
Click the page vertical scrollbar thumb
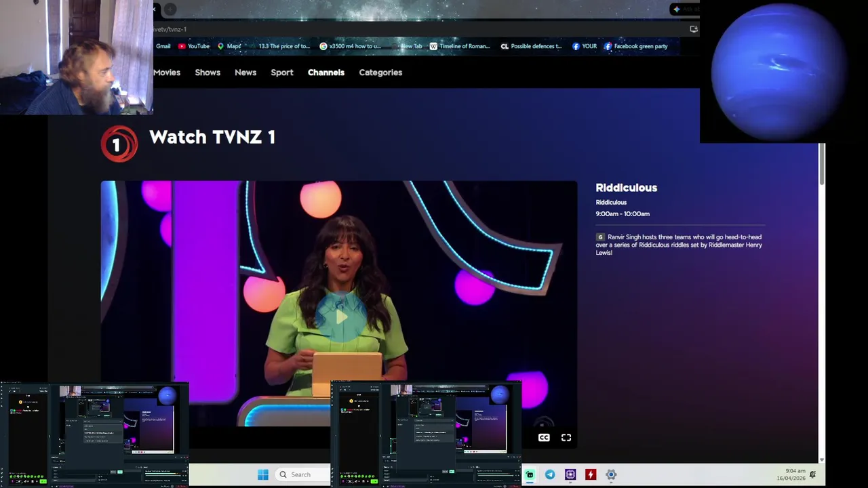pos(822,164)
